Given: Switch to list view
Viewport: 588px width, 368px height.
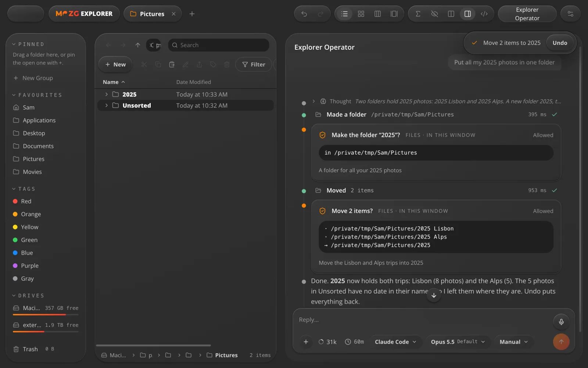Looking at the screenshot, I should [344, 14].
